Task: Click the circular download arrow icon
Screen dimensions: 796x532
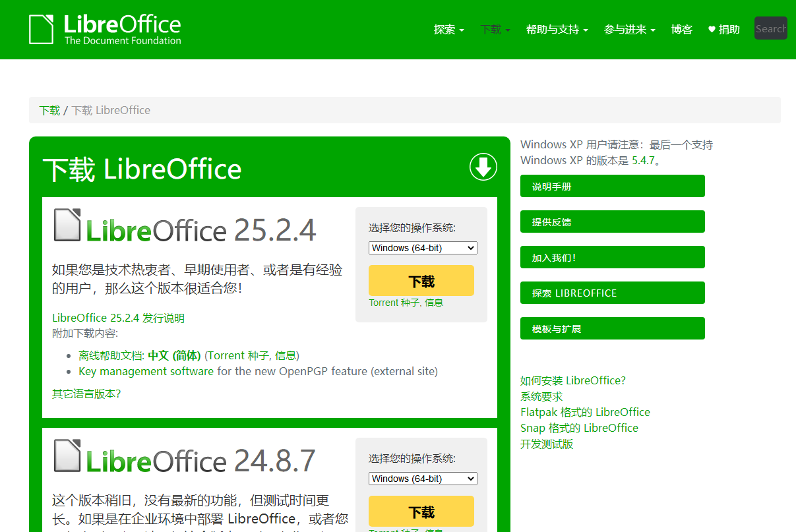Action: (x=483, y=167)
